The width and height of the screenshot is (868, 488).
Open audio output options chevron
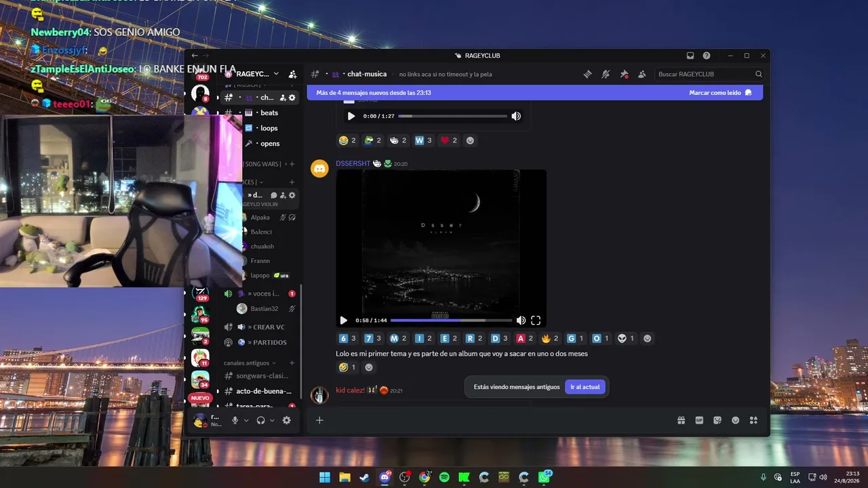click(x=272, y=420)
